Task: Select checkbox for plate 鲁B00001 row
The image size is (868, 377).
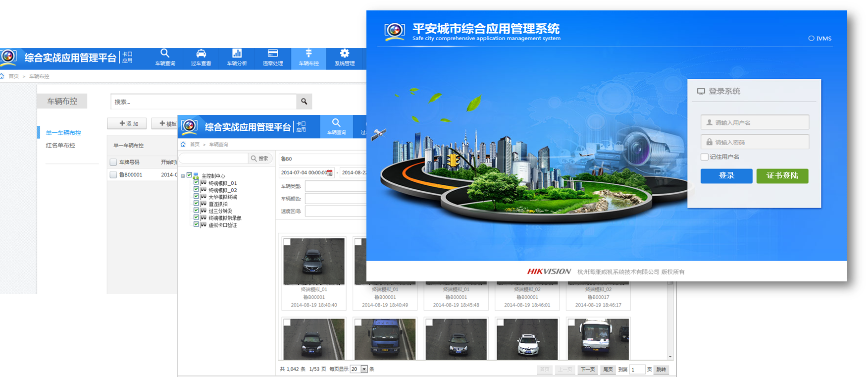Action: [113, 175]
